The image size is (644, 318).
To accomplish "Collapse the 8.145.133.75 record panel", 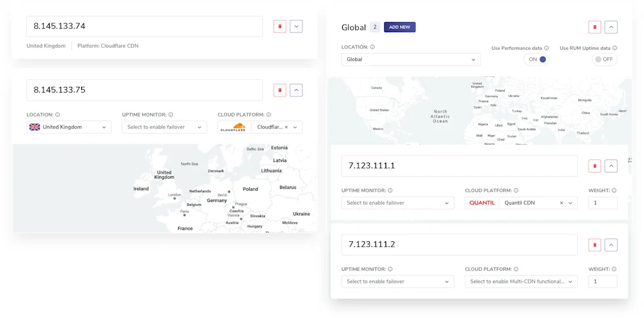I will click(296, 90).
